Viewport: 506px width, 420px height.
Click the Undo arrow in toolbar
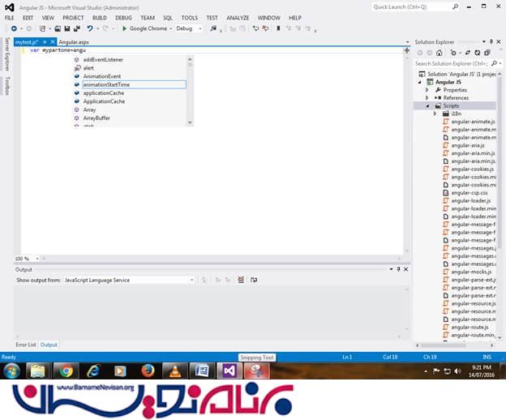coord(90,28)
